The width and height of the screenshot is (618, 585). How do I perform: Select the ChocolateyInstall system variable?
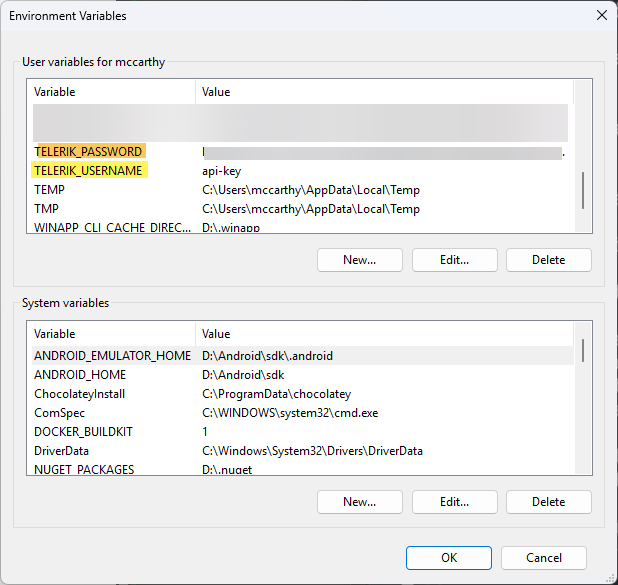(x=79, y=394)
